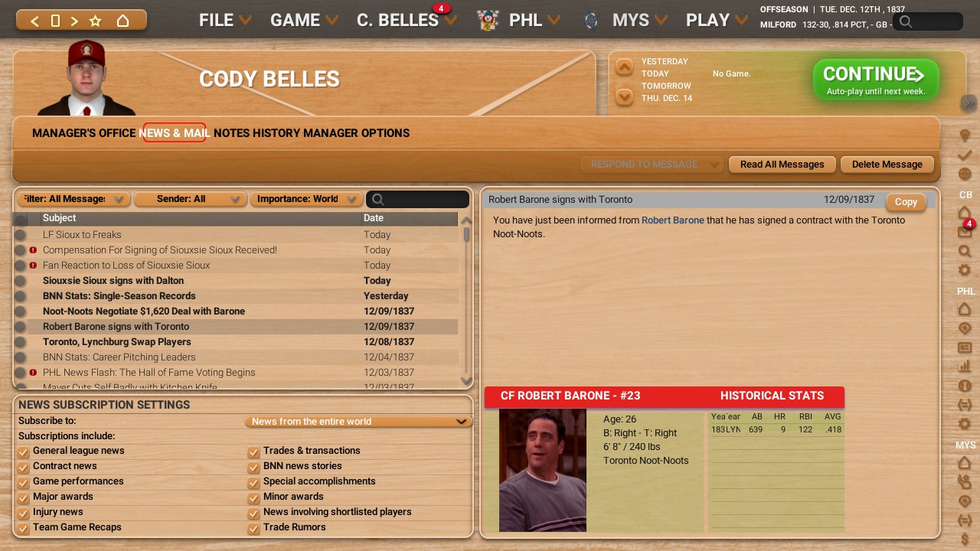The width and height of the screenshot is (980, 551).
Task: Expand the GAME menu
Action: click(304, 20)
